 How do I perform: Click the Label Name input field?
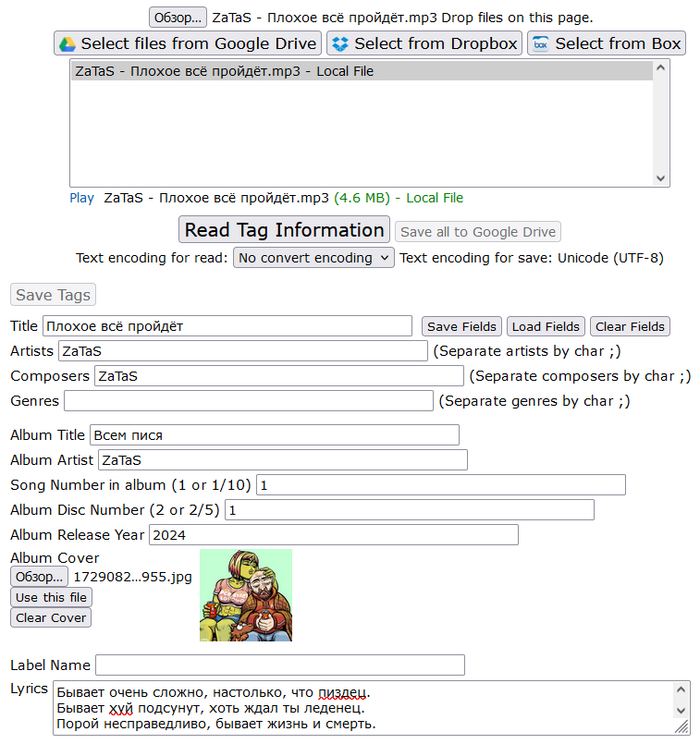coord(280,665)
